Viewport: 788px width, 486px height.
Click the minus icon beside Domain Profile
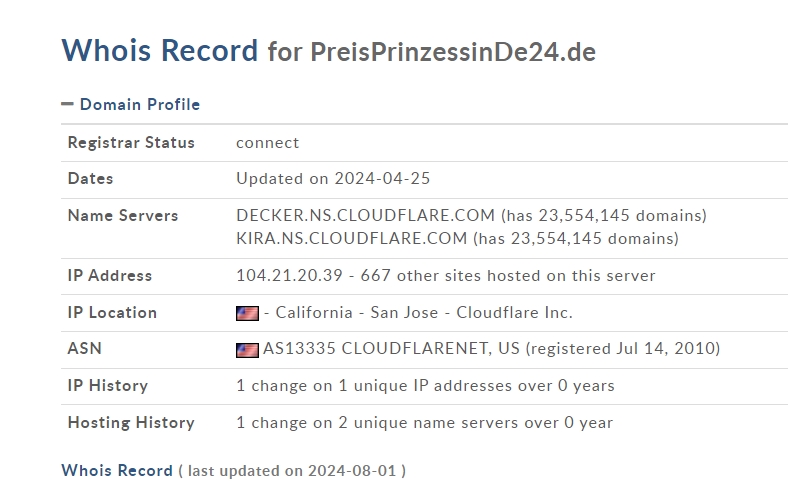point(67,104)
